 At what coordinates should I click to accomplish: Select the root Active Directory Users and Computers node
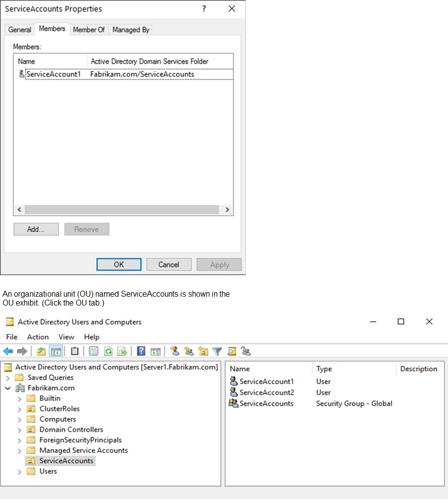coord(116,367)
